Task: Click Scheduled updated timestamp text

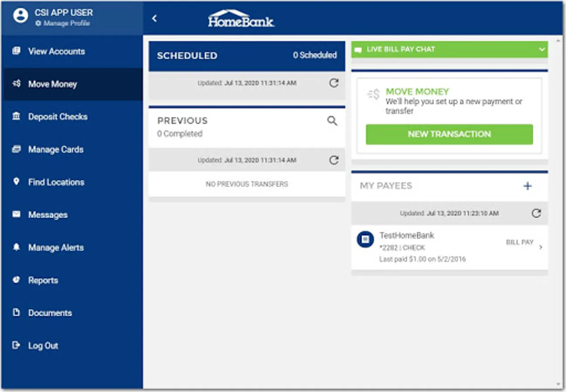Action: [247, 83]
